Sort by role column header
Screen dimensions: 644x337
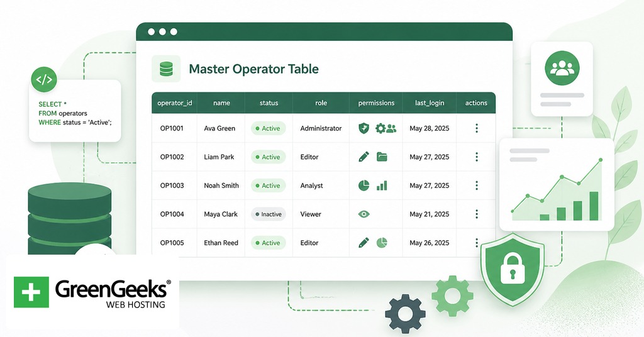[x=321, y=103]
